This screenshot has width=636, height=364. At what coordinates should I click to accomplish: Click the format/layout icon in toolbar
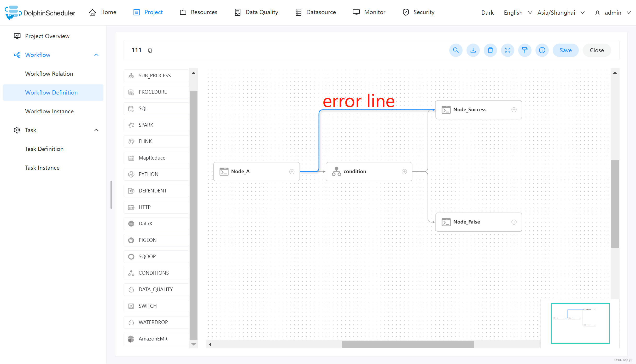pyautogui.click(x=525, y=50)
